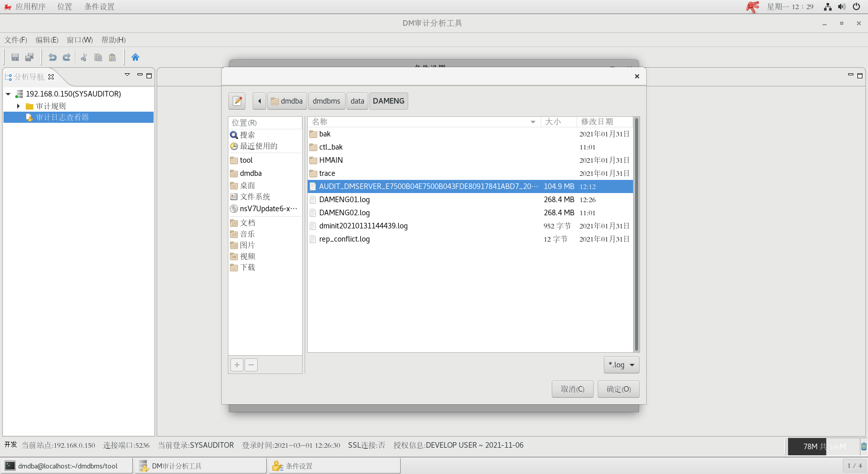Click the power icon in top bar
Image resolution: width=868 pixels, height=474 pixels.
[x=856, y=7]
